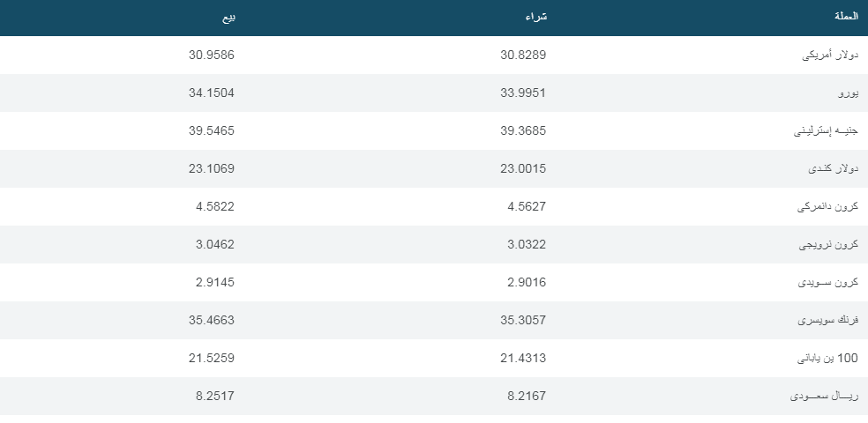Click US dollar buy rate 30.8289

tap(524, 55)
